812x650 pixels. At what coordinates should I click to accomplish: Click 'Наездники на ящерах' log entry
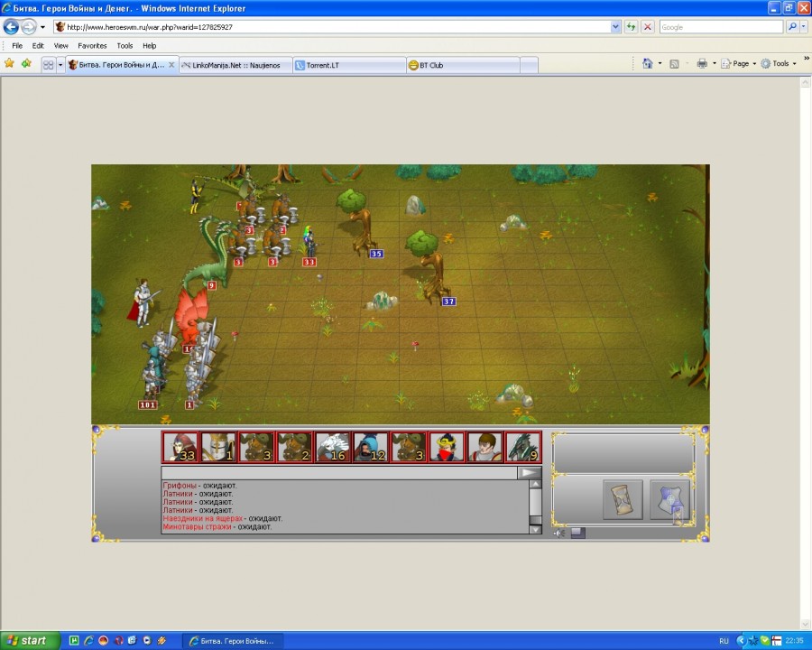(202, 518)
